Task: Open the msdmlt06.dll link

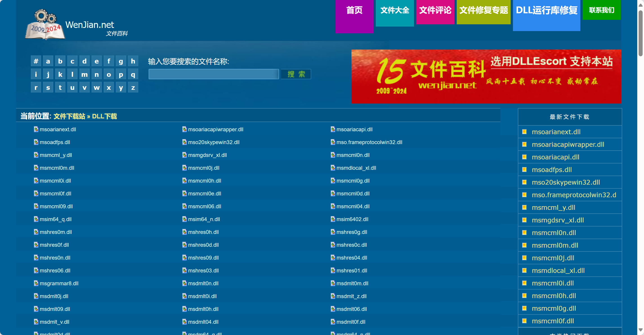Action: [x=351, y=309]
